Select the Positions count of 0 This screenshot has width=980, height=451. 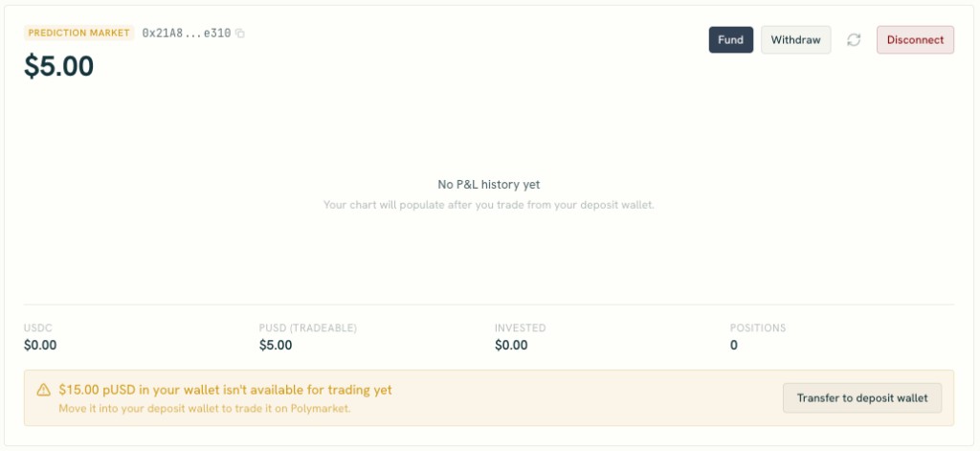734,346
